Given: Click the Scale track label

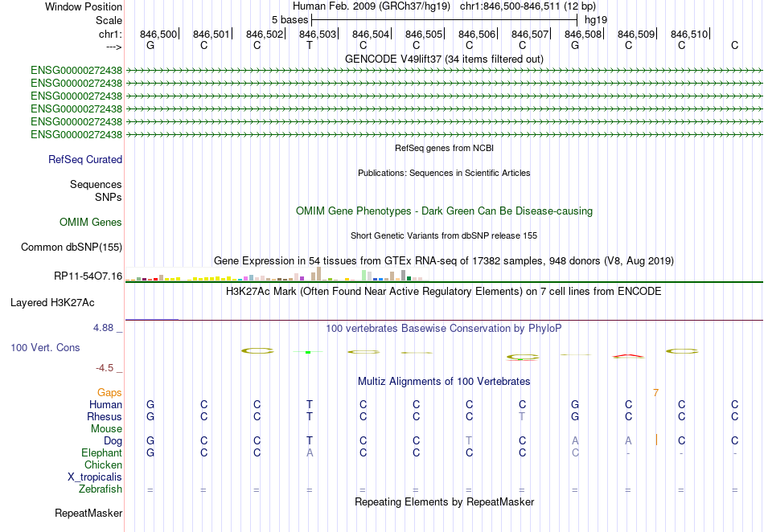Looking at the screenshot, I should click(109, 20).
